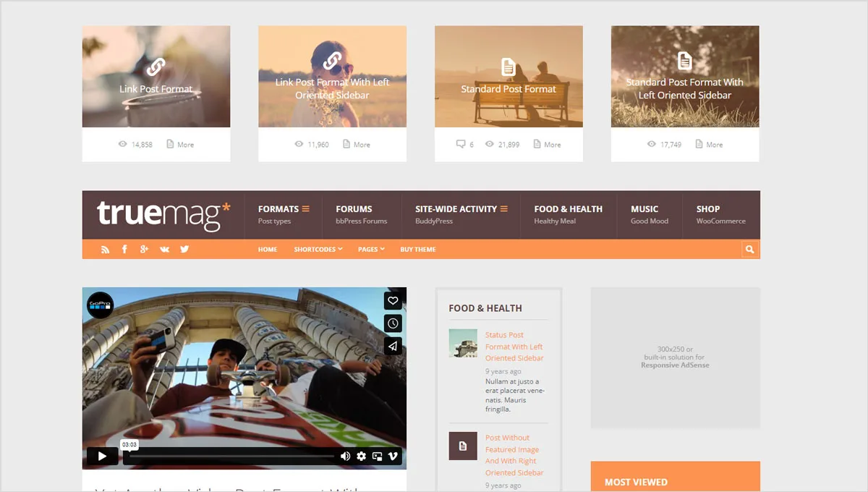
Task: Click link icon on Link Post With Left Sidebar card
Action: pyautogui.click(x=332, y=61)
